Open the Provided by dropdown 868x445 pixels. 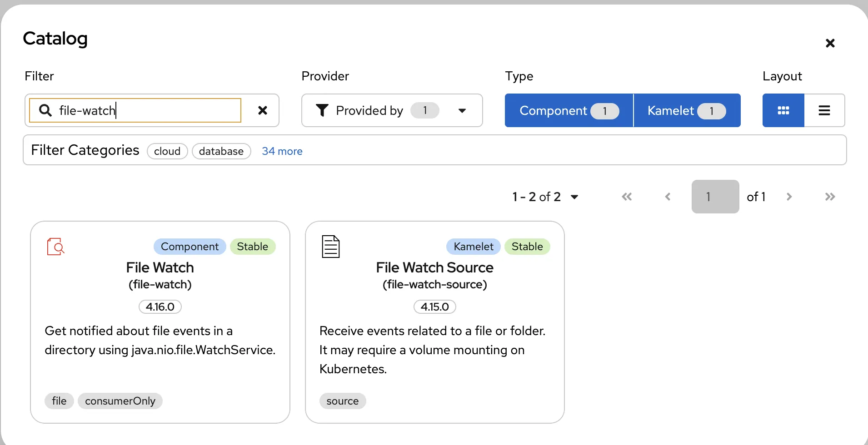(x=462, y=110)
